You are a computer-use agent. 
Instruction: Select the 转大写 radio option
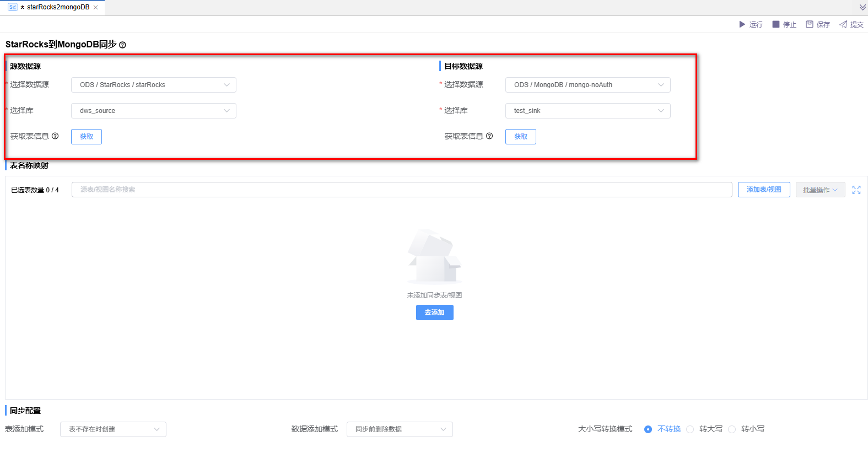(x=690, y=429)
